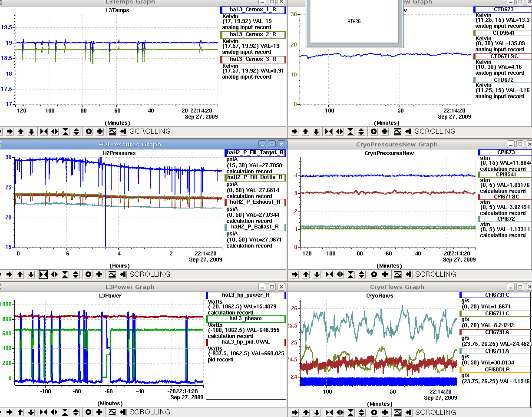Viewport: 532px width, 417px height.
Task: Select the haH2_P_Exhaust_R legend entry
Action: (256, 202)
